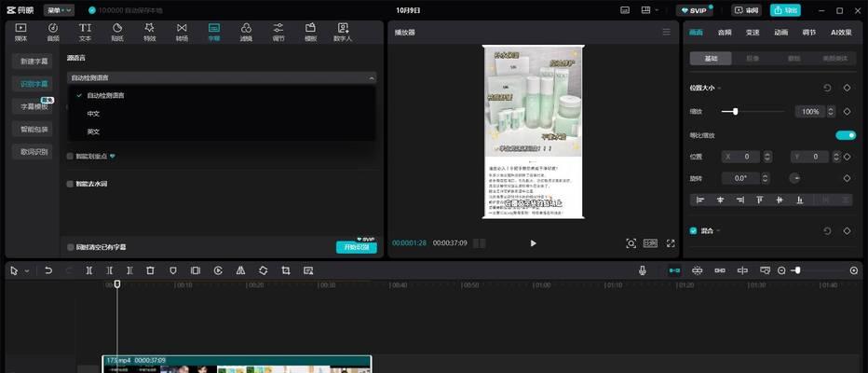Click the zoom-out timeline magnifier icon
The height and width of the screenshot is (373, 868).
point(781,270)
